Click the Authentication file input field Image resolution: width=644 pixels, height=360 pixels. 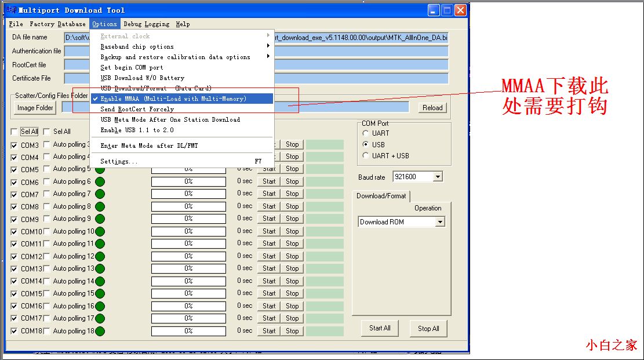[256, 51]
